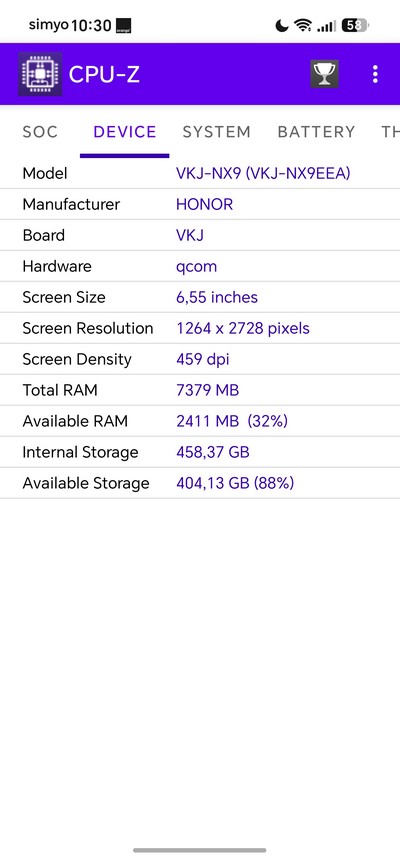The height and width of the screenshot is (863, 400).
Task: Tap the moon do-not-disturb icon
Action: (x=282, y=25)
